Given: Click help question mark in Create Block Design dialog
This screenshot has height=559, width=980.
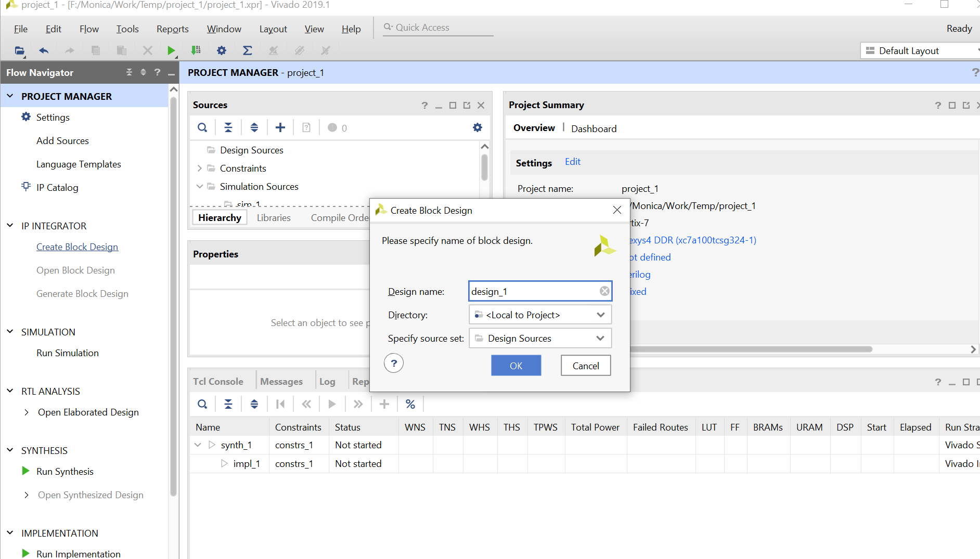Looking at the screenshot, I should click(x=394, y=363).
